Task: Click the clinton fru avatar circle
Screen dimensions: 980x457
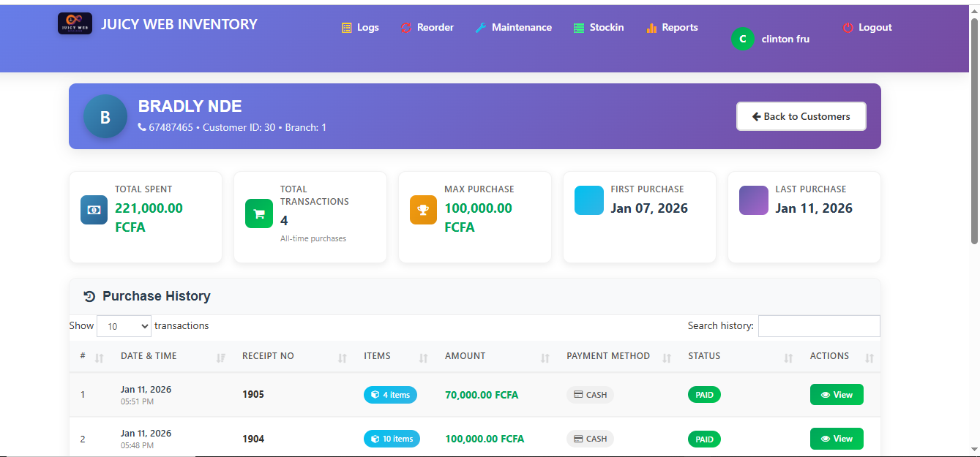Action: pos(742,39)
